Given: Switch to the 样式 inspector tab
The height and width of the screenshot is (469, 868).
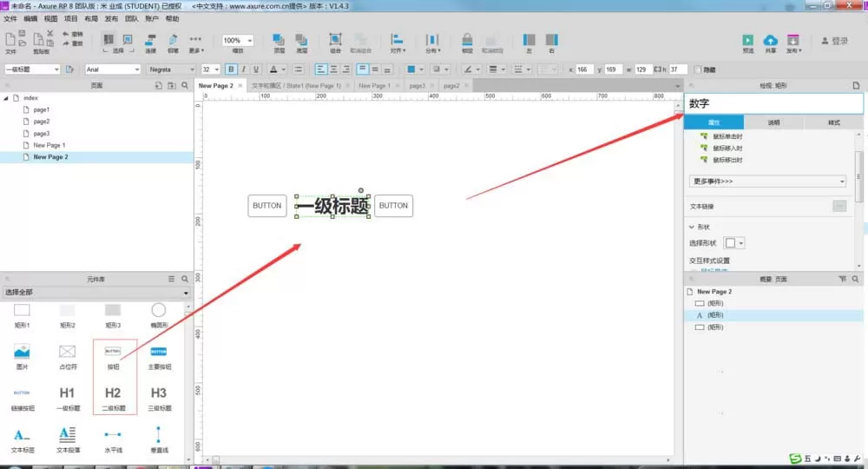Looking at the screenshot, I should 833,122.
